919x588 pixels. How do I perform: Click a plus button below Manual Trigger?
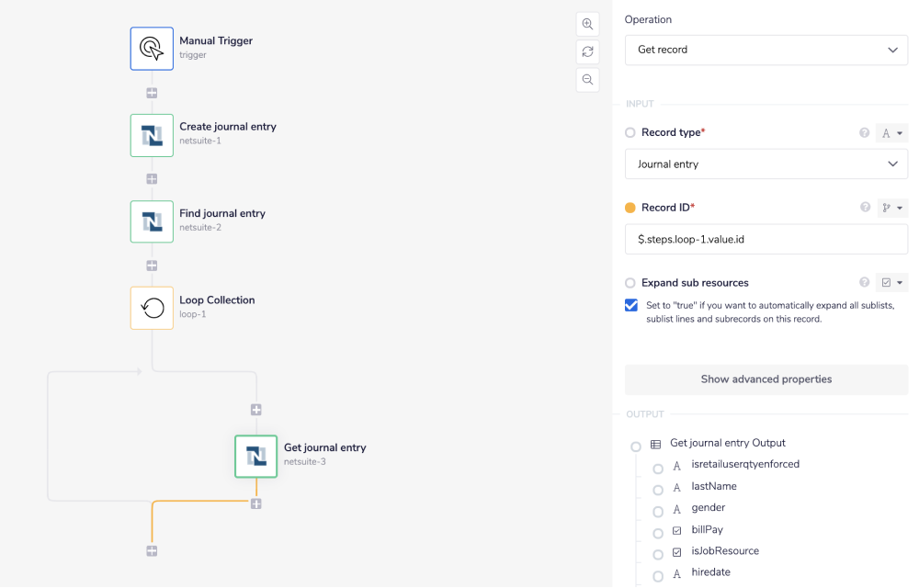click(152, 92)
